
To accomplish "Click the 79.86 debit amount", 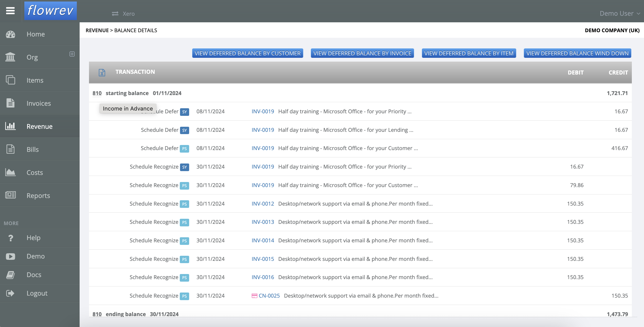I will (577, 185).
